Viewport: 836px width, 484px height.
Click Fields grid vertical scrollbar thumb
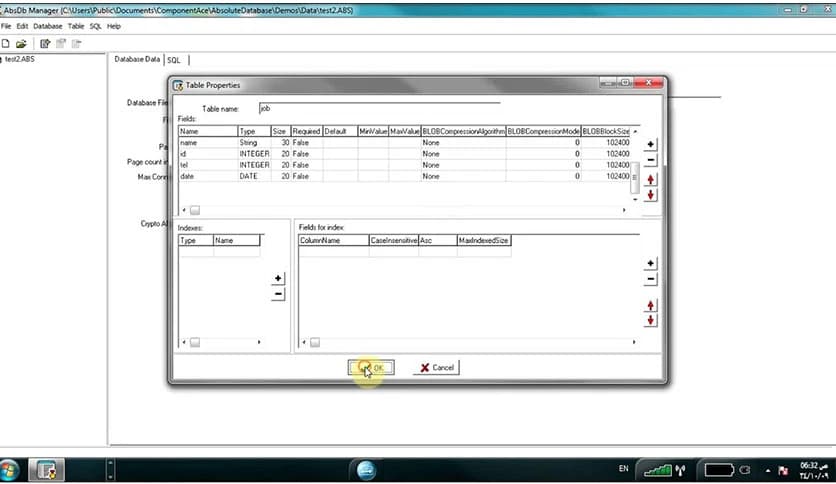pos(634,178)
